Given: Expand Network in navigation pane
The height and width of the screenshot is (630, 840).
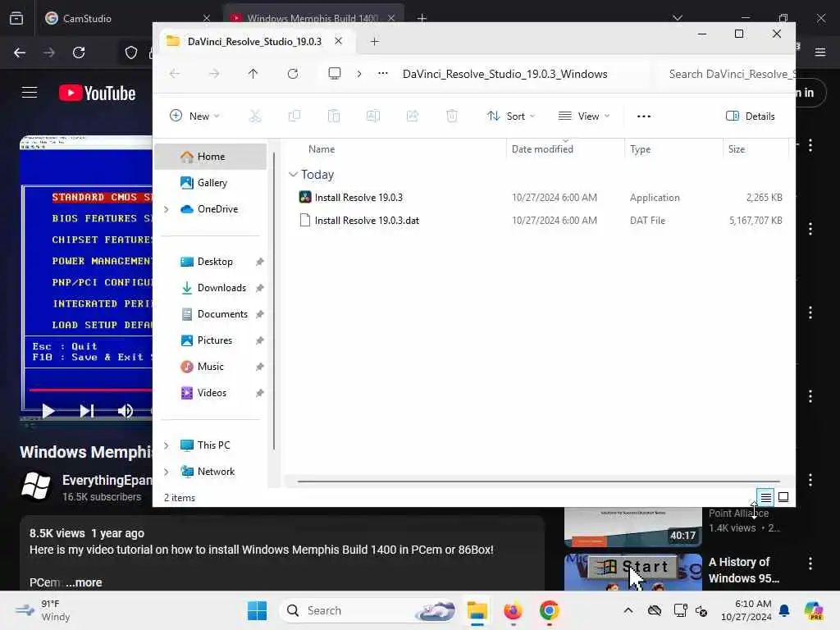Looking at the screenshot, I should [166, 472].
